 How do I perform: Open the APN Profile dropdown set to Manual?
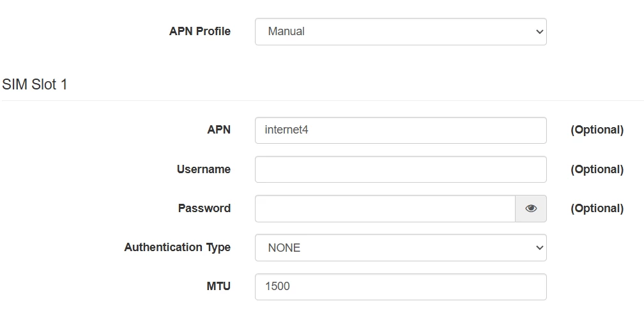(400, 31)
